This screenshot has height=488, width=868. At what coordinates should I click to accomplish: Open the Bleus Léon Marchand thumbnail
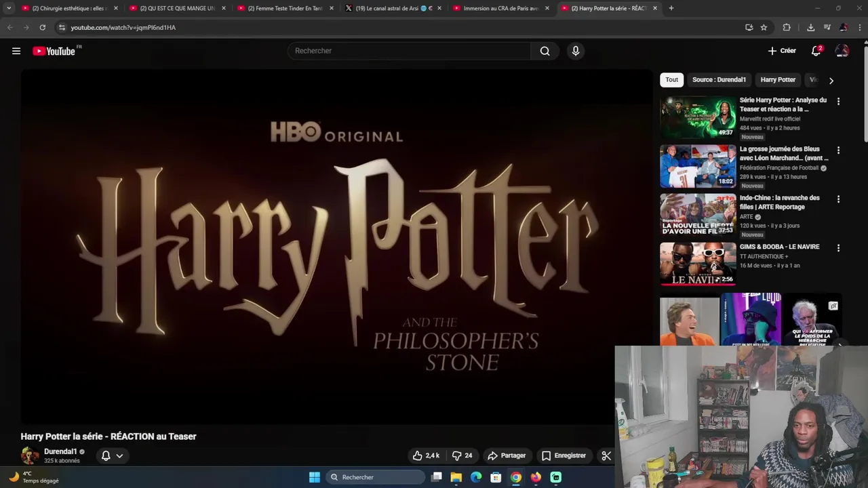(698, 166)
